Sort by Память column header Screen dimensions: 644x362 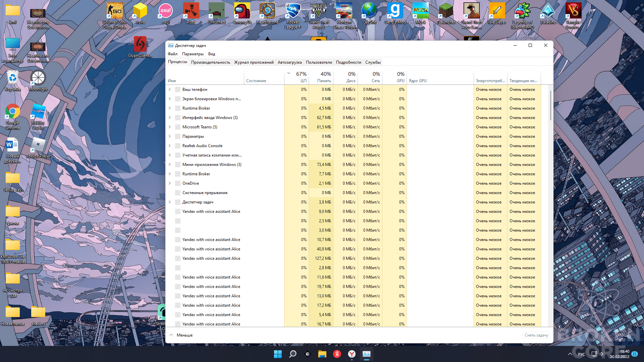321,77
